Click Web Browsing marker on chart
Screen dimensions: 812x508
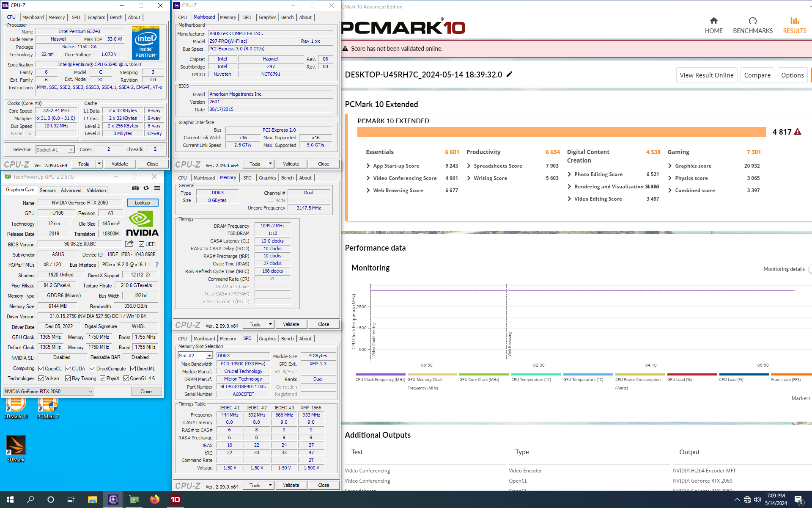click(510, 344)
